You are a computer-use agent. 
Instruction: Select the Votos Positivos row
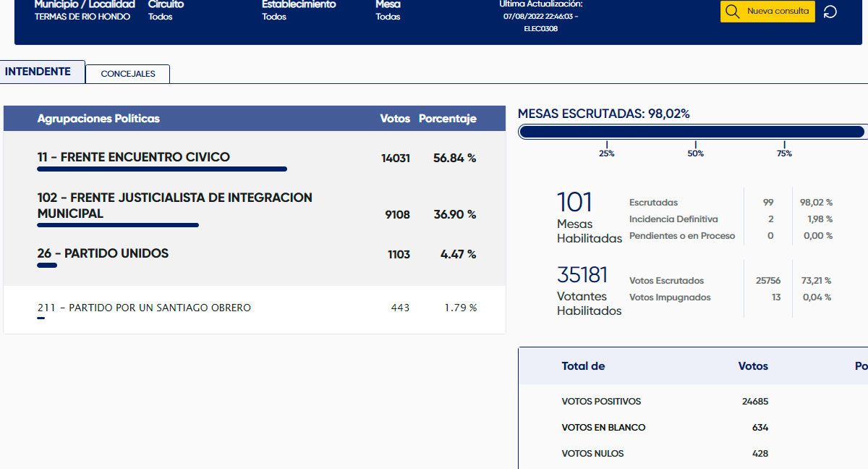point(601,401)
